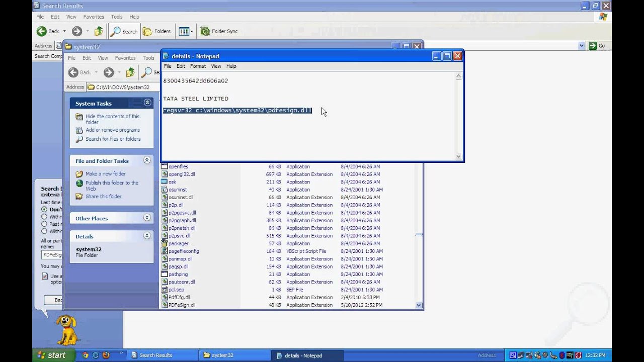Viewport: 644px width, 362px height.
Task: Open Notepad Edit menu
Action: pyautogui.click(x=181, y=66)
